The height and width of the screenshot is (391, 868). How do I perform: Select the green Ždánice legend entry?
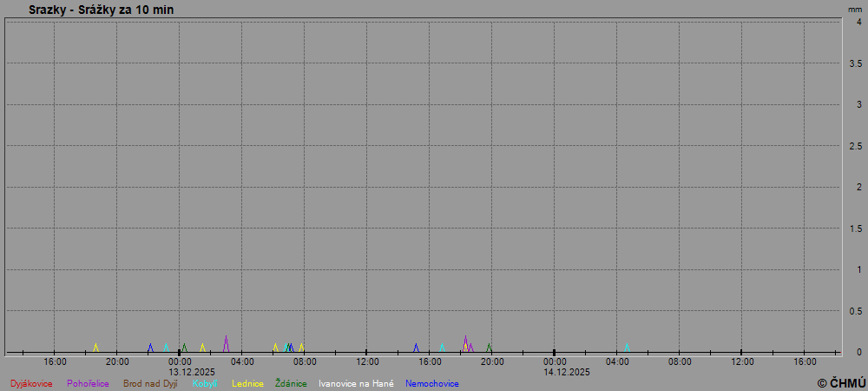291,383
